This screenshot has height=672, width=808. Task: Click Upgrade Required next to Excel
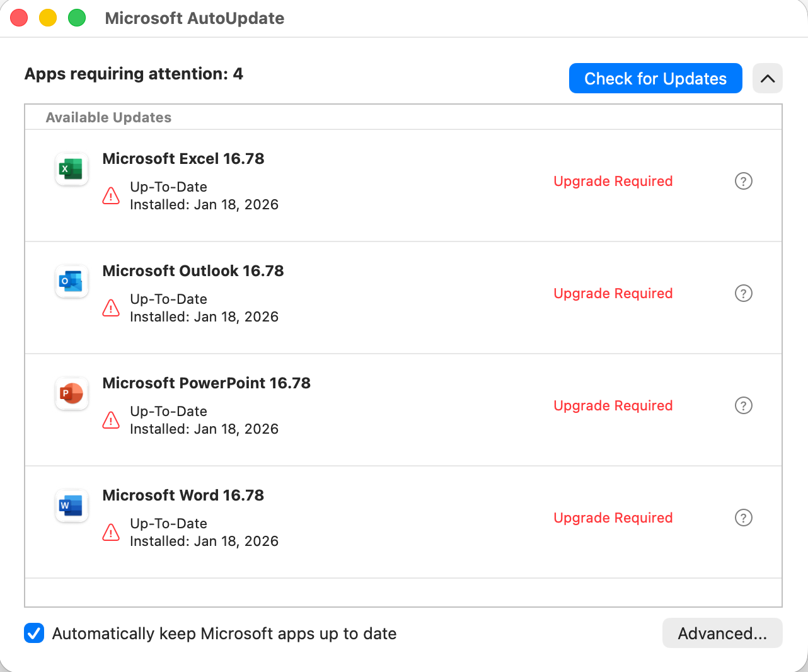613,181
